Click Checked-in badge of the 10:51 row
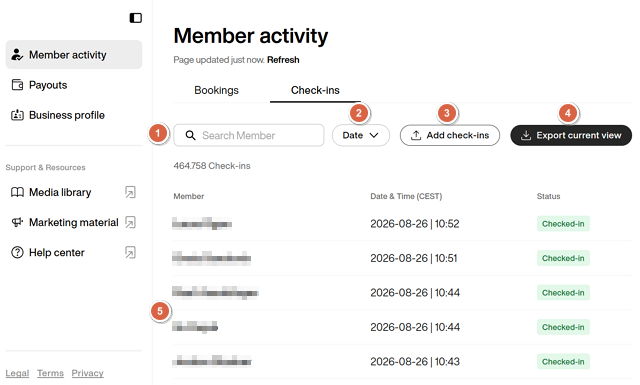Screen dimensions: 640x385 pyautogui.click(x=563, y=258)
